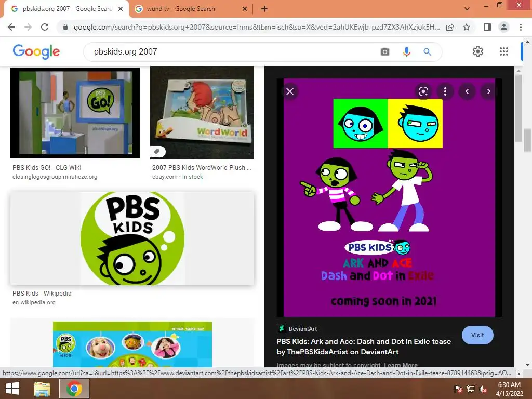Close the wund tv tab
Screen dimensions: 532x399
[x=244, y=9]
